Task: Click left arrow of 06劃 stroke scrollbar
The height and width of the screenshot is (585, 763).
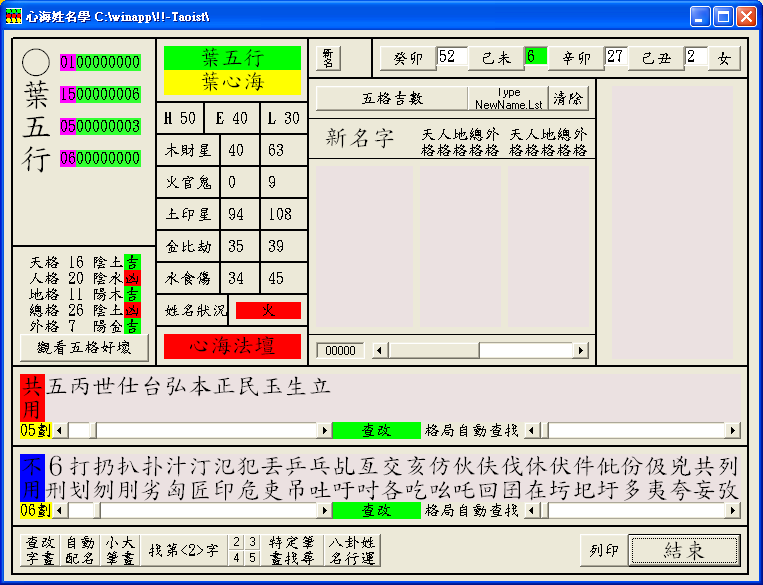Action: [x=60, y=510]
